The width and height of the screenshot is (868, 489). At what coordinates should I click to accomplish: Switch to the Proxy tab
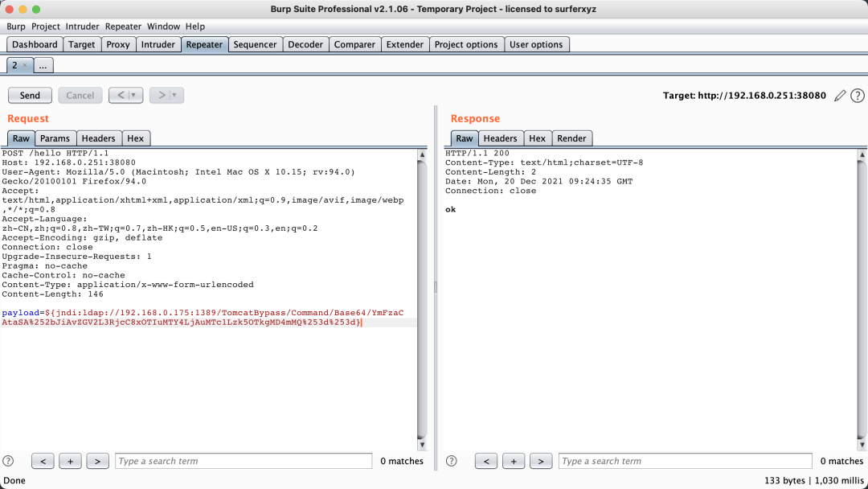pos(118,44)
